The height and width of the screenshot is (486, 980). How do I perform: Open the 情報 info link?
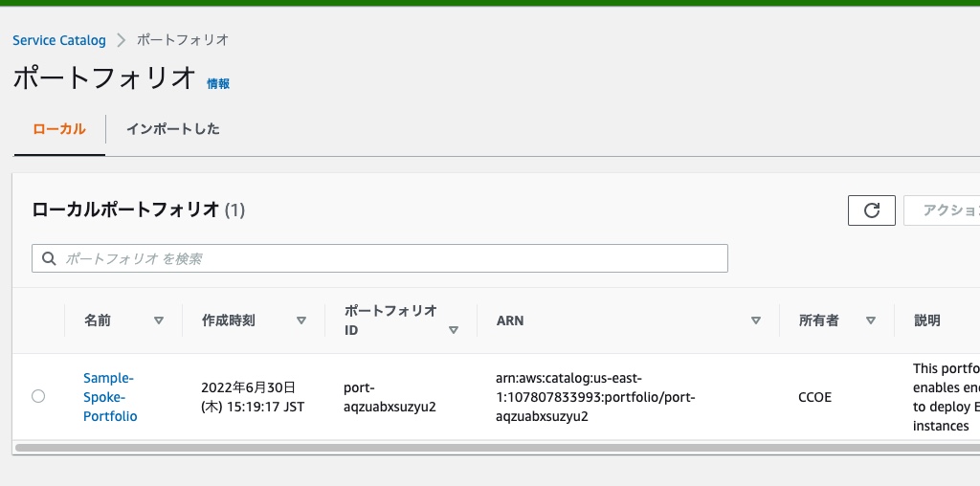pyautogui.click(x=218, y=84)
